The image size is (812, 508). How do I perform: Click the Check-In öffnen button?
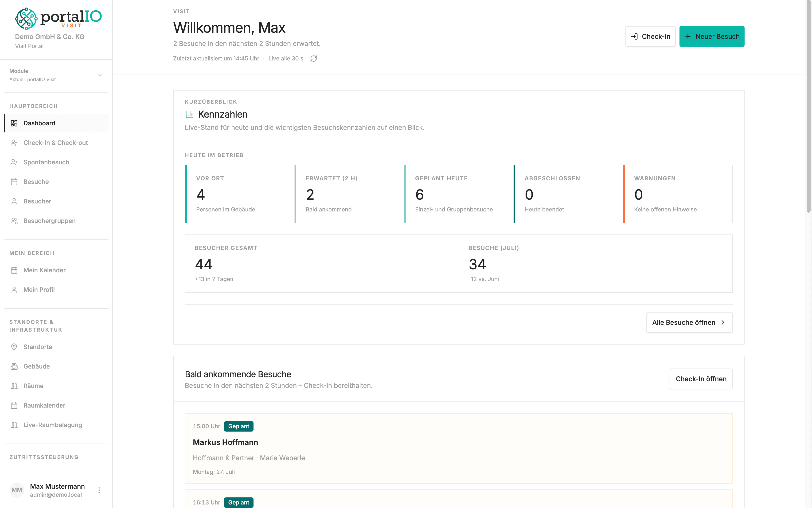click(701, 379)
